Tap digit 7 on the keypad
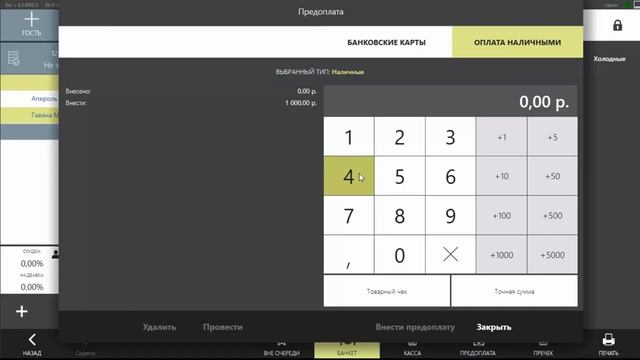640x360 pixels. click(349, 215)
